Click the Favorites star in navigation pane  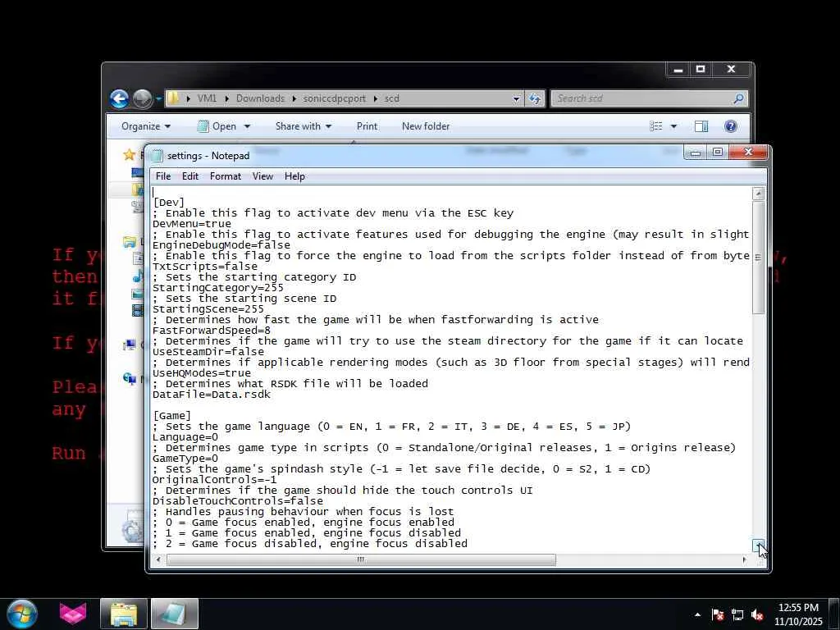[x=129, y=155]
